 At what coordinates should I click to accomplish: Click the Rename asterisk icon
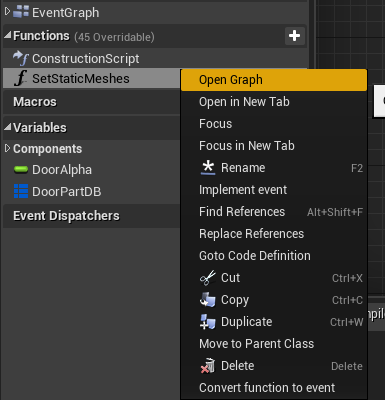click(x=208, y=167)
